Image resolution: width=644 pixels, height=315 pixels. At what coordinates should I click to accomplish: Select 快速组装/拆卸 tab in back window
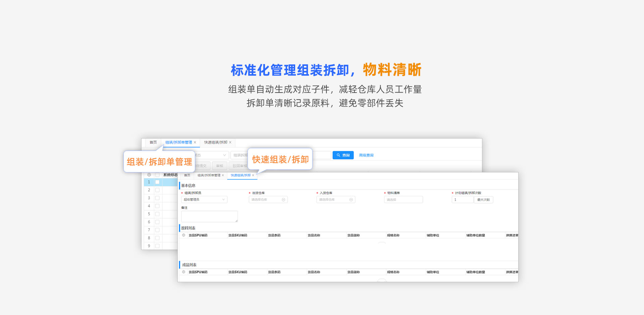(x=216, y=142)
